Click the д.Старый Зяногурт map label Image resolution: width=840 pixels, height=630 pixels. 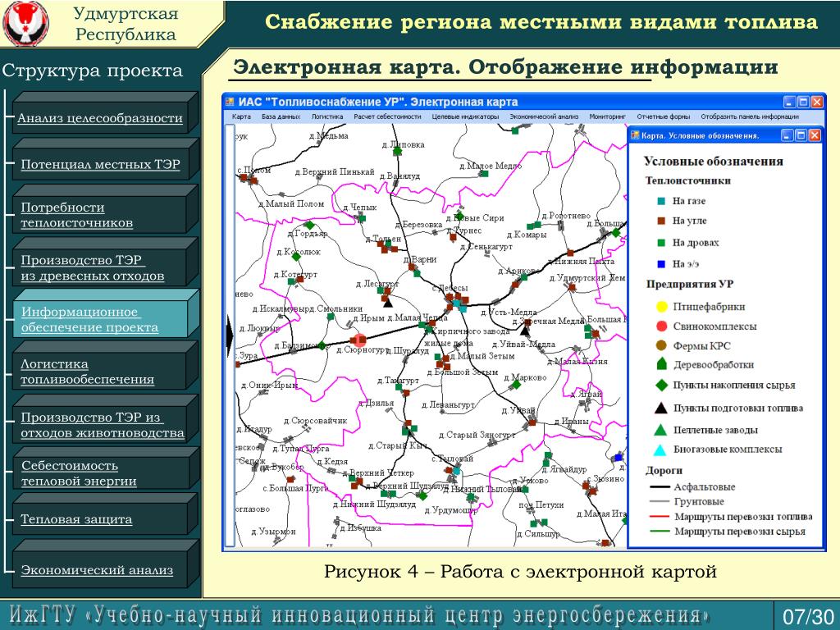477,435
